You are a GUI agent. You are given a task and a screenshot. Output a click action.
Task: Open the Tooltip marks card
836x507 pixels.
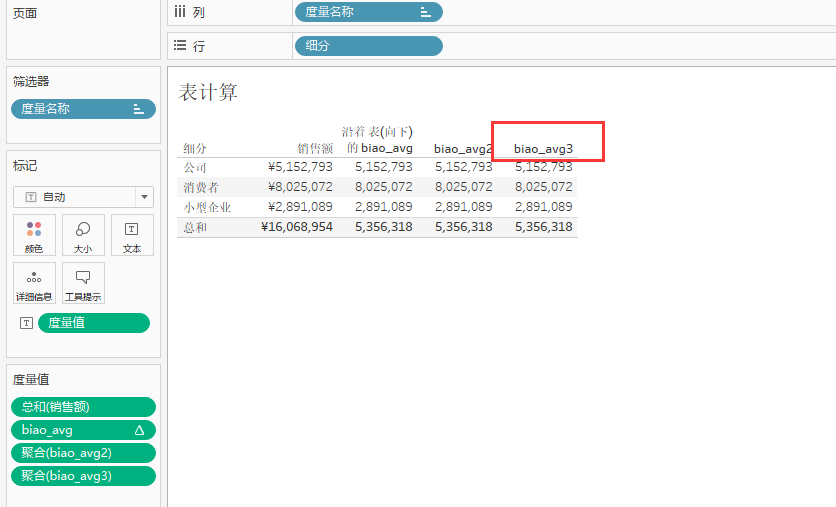tap(83, 283)
